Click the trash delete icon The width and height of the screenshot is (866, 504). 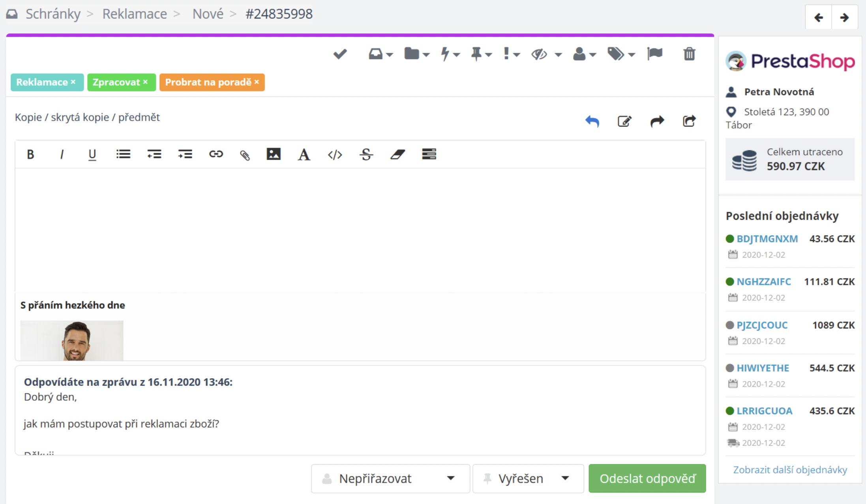click(x=689, y=54)
